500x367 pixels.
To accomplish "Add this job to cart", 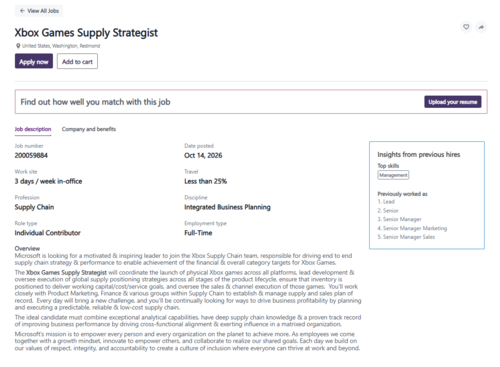I will (77, 61).
